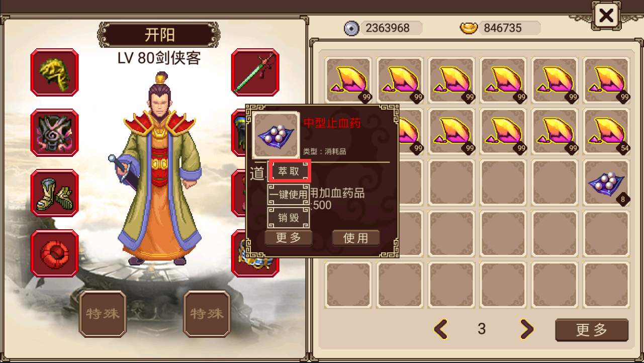Image resolution: width=644 pixels, height=363 pixels.
Task: Close the character inventory window
Action: pos(606,17)
